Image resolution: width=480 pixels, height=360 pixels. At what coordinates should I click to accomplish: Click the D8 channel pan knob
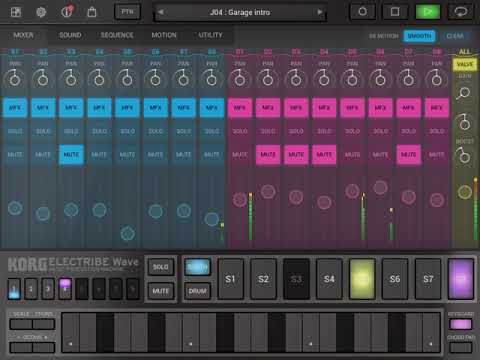tap(436, 79)
